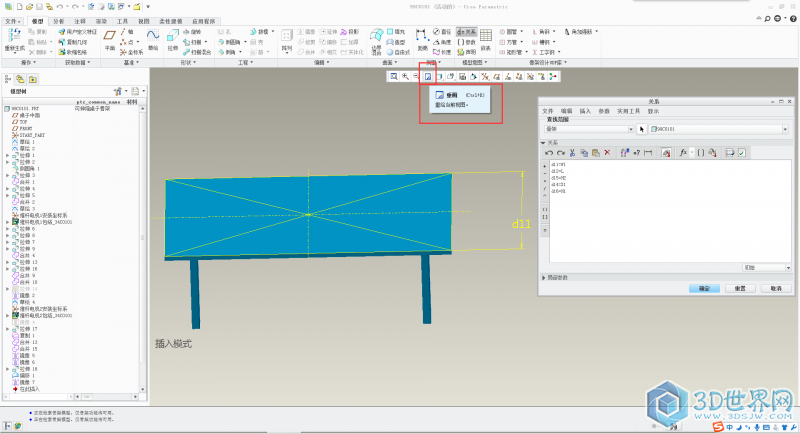Start the 草绘 sketch tool
The height and width of the screenshot is (434, 800).
click(153, 40)
